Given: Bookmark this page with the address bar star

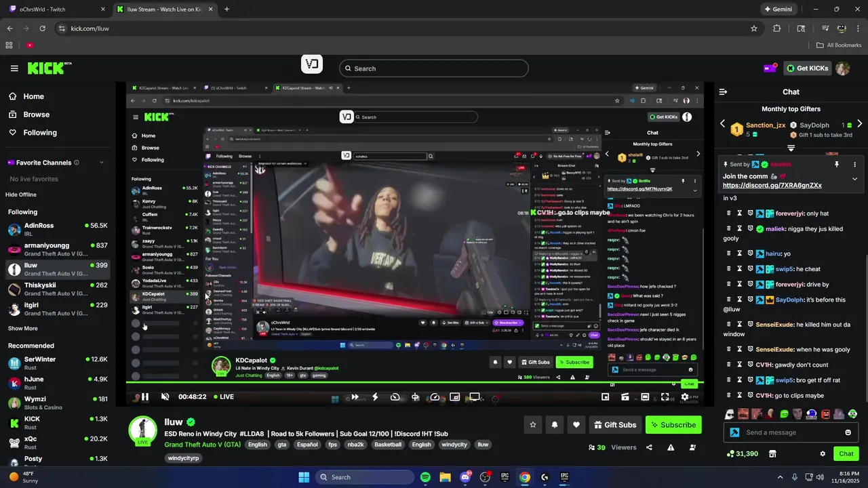Looking at the screenshot, I should click(x=753, y=28).
